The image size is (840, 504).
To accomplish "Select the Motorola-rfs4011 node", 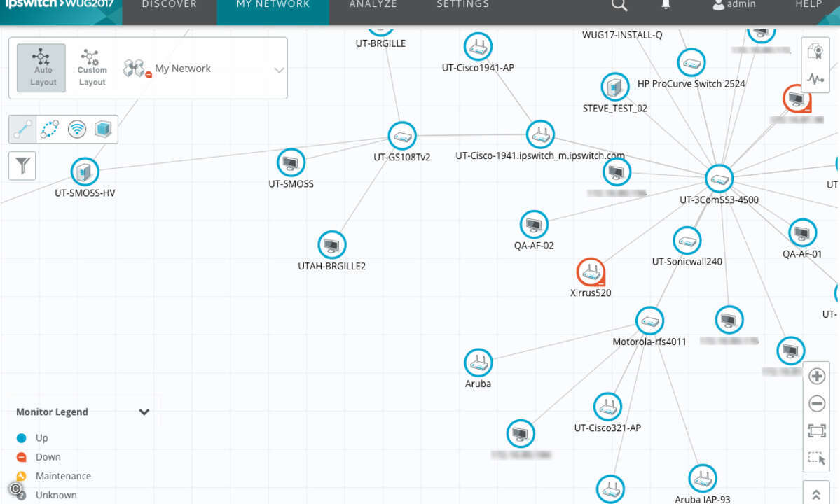I will [649, 321].
